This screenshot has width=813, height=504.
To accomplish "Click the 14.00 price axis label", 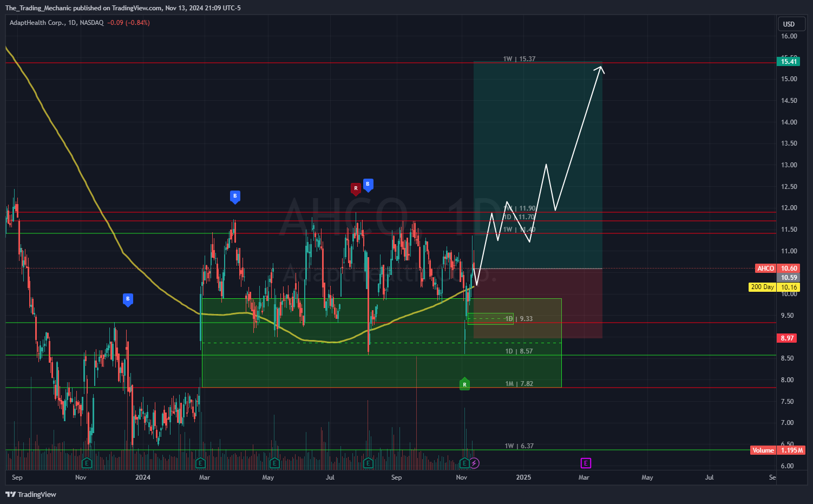I will pos(789,122).
